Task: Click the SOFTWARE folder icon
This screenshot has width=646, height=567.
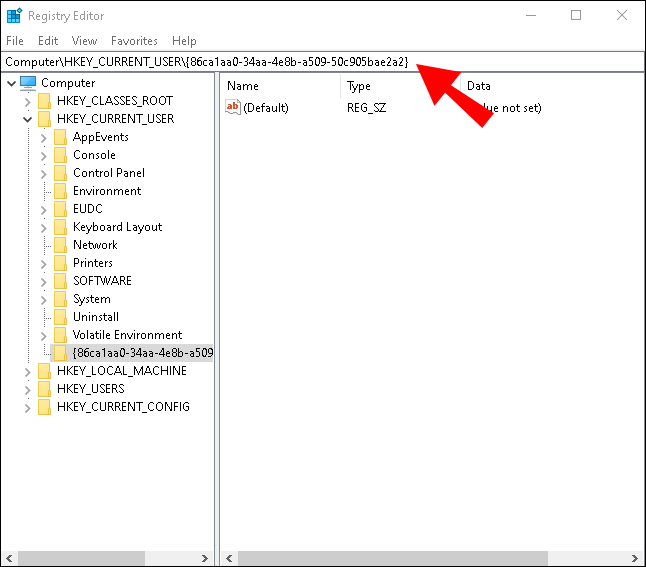Action: click(x=61, y=281)
